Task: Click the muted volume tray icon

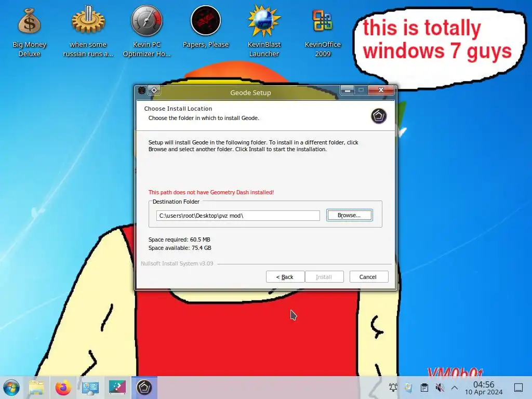Action: coord(440,388)
